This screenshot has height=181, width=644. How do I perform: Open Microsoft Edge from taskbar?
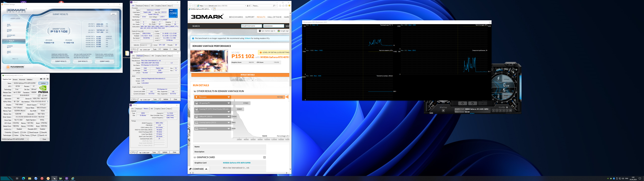(x=24, y=178)
